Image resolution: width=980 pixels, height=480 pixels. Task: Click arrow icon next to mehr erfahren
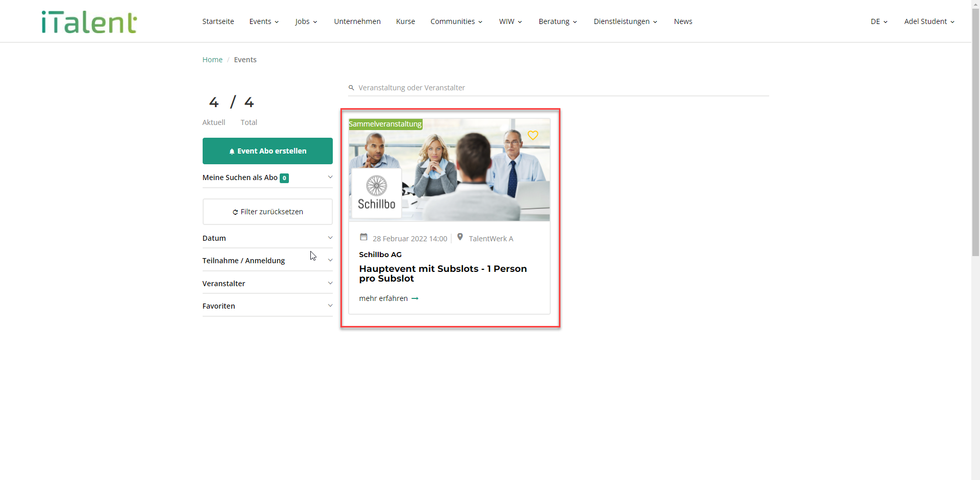415,298
